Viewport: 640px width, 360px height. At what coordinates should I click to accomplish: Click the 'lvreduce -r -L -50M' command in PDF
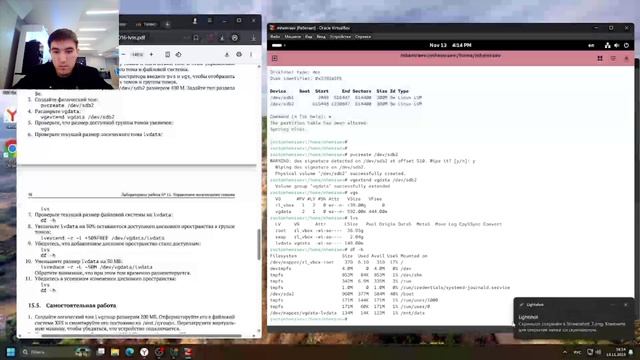96,267
